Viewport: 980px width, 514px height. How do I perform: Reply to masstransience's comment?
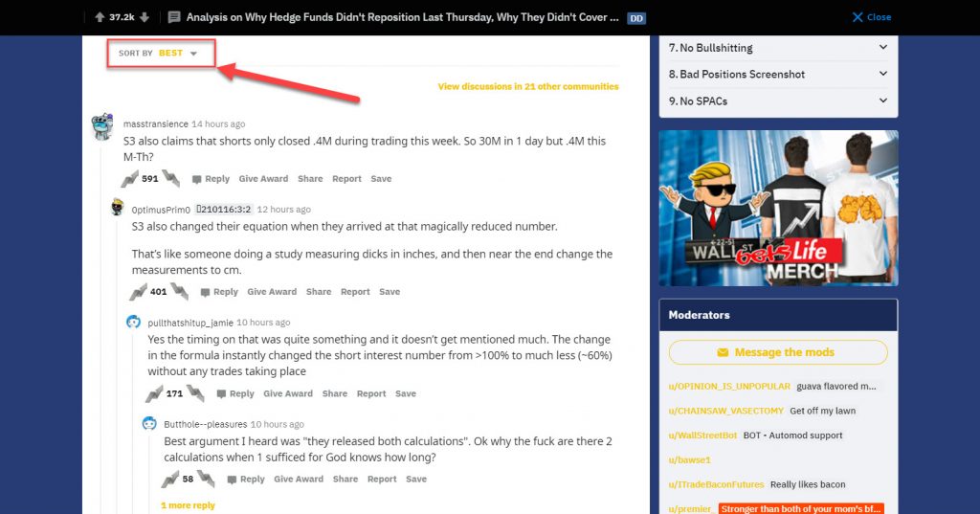click(x=211, y=179)
